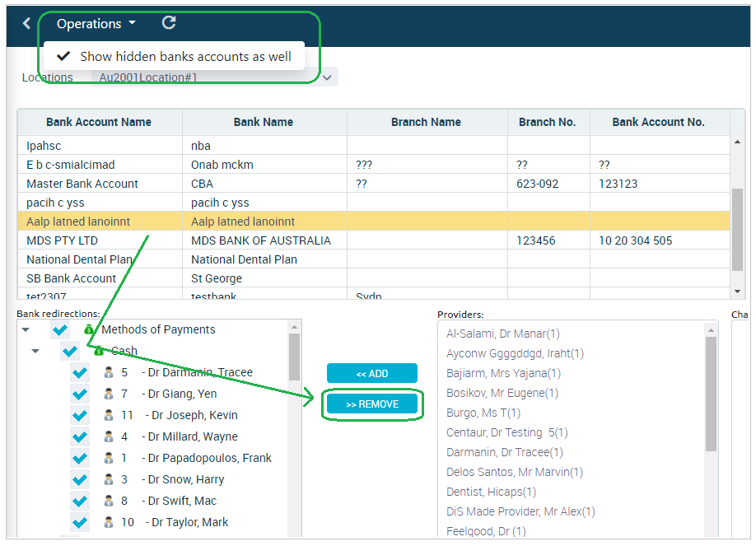The width and height of the screenshot is (756, 546).
Task: Select the Ipahsc bank account row
Action: coord(374,146)
